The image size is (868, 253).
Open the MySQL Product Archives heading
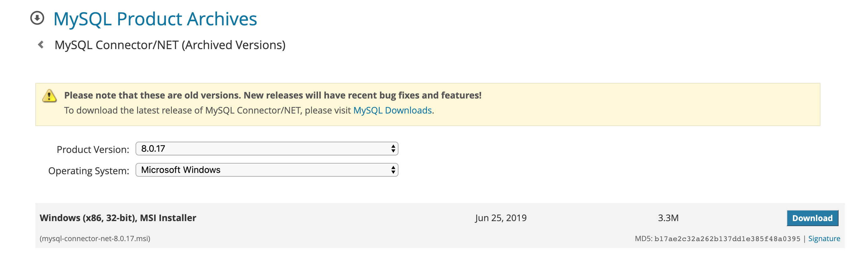click(x=155, y=19)
